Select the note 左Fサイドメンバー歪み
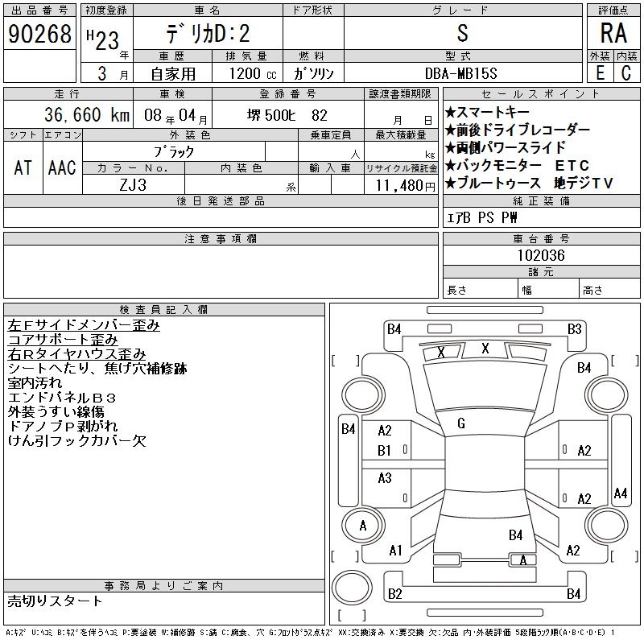 pos(84,325)
